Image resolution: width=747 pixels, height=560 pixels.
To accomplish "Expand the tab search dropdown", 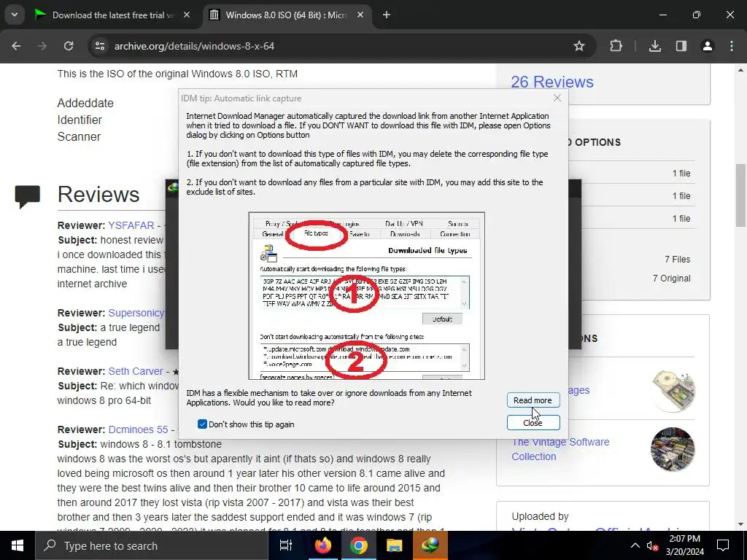I will pos(15,15).
